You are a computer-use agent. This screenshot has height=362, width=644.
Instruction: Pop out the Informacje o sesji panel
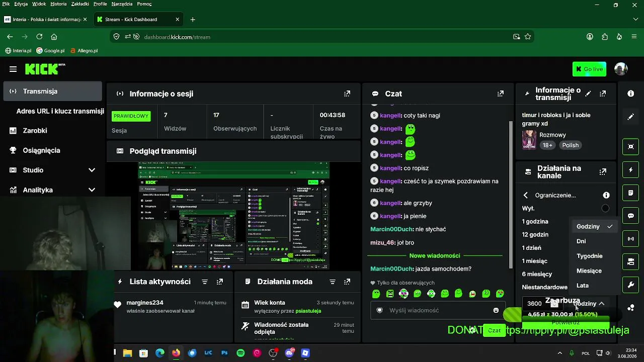[347, 94]
